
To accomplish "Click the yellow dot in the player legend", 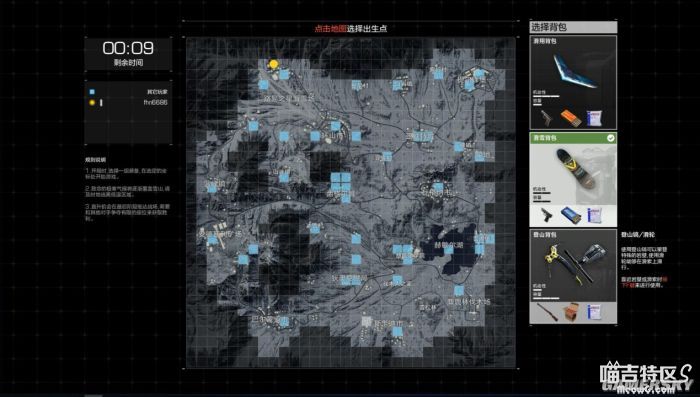I will click(x=92, y=103).
